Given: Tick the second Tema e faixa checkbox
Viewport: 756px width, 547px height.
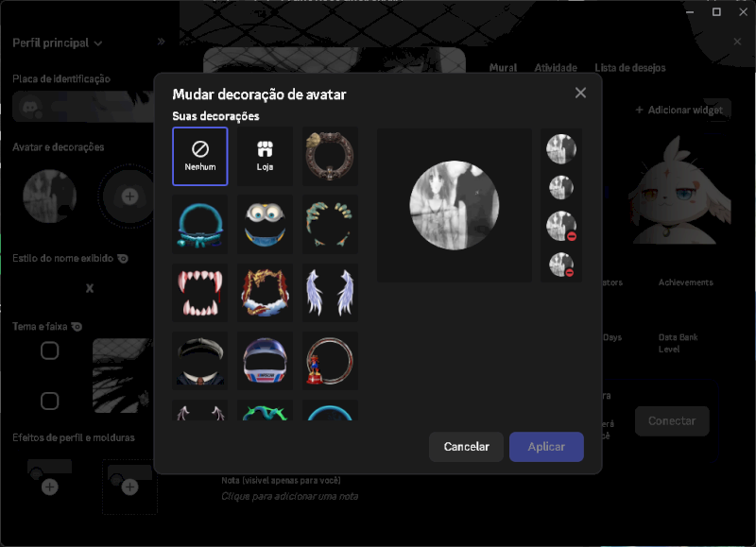Looking at the screenshot, I should coord(50,401).
